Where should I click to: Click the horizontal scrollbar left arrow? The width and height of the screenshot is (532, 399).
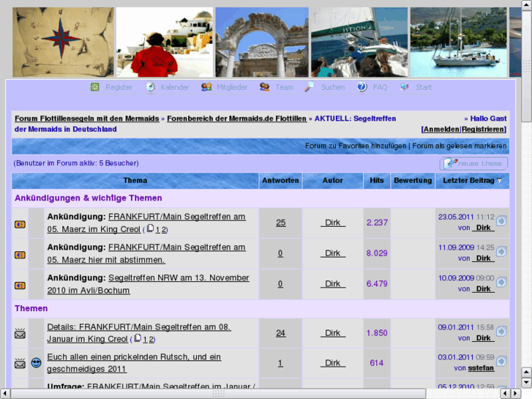pyautogui.click(x=4, y=394)
